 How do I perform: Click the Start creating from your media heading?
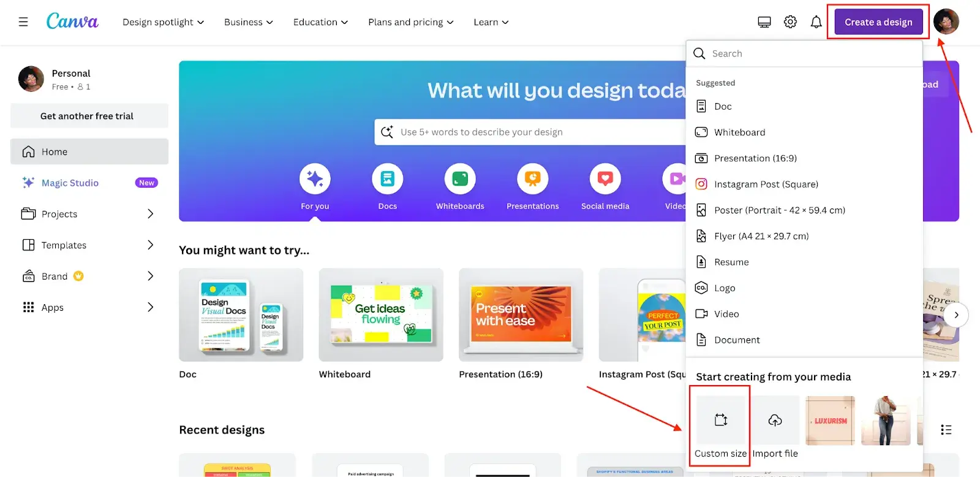pyautogui.click(x=773, y=376)
